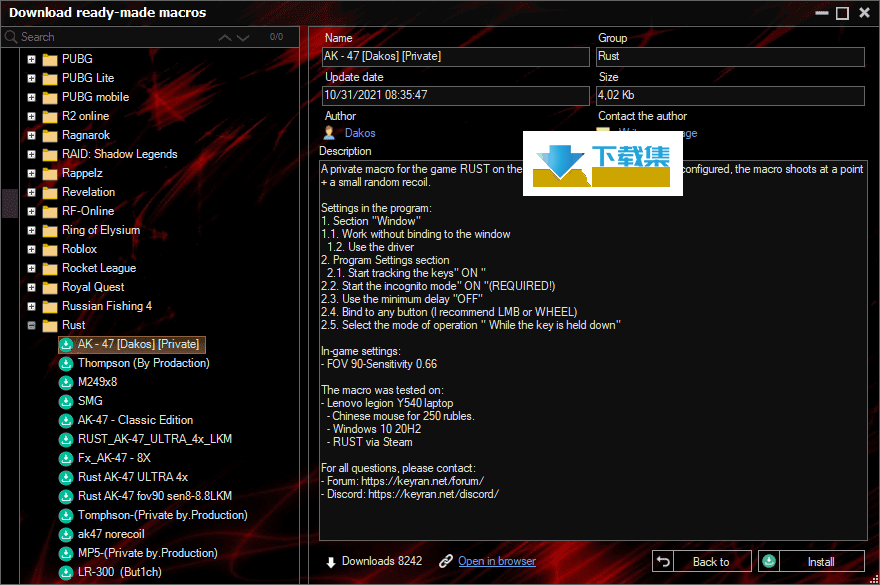Click the author avatar icon next to Dakos
The image size is (880, 585).
(x=329, y=133)
